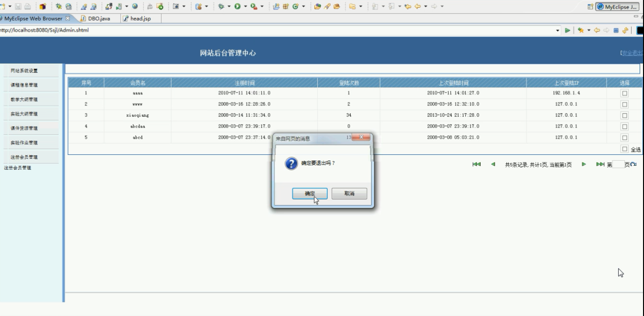Click the jump-to-page arrow icon
Screen dimensions: 644x316
point(633,164)
